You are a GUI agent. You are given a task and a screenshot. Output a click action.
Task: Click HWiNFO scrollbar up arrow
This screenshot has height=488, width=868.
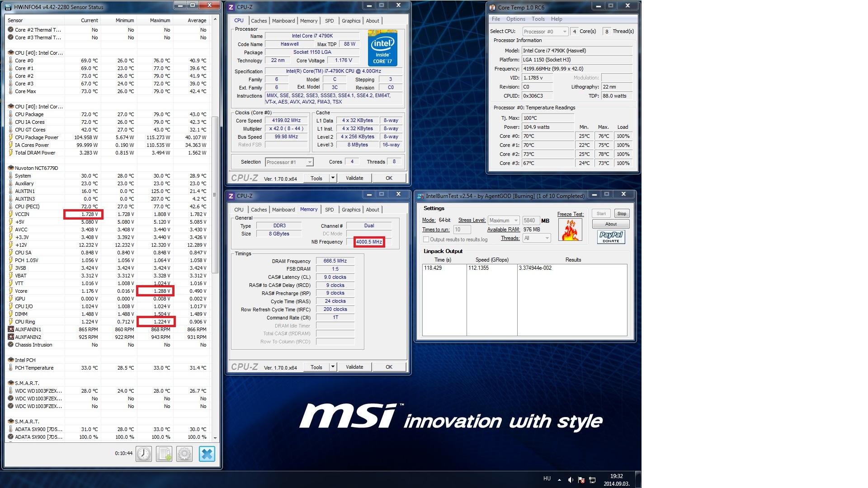coord(215,20)
